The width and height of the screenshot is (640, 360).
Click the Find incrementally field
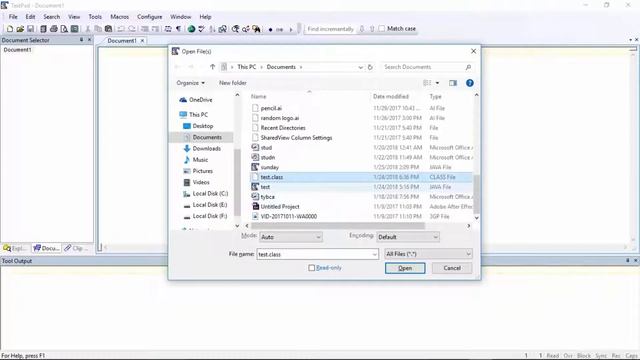pyautogui.click(x=330, y=29)
